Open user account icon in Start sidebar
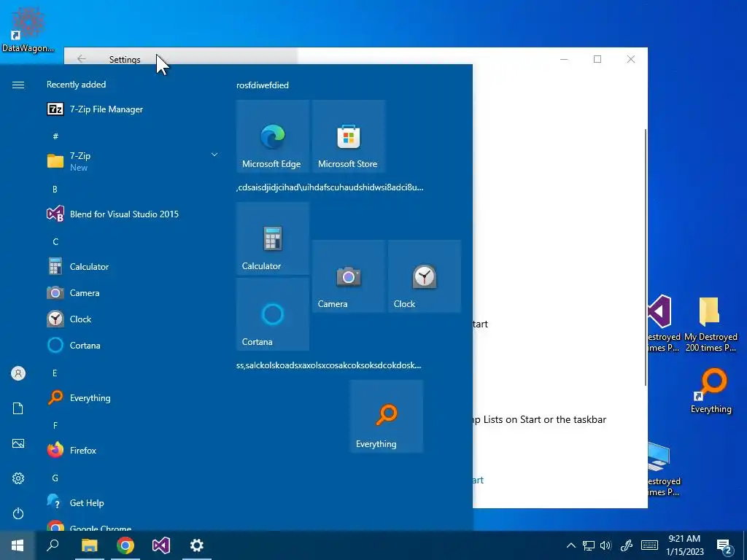Viewport: 747px width, 560px height. [18, 373]
